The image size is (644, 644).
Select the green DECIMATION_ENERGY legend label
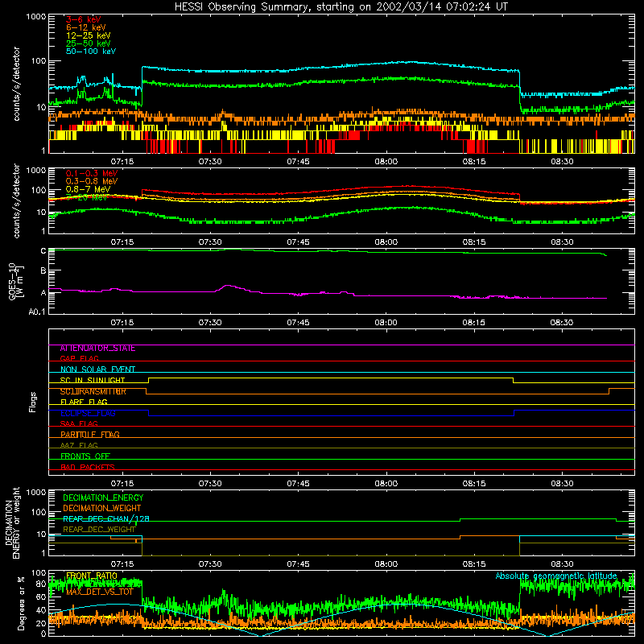coord(103,497)
